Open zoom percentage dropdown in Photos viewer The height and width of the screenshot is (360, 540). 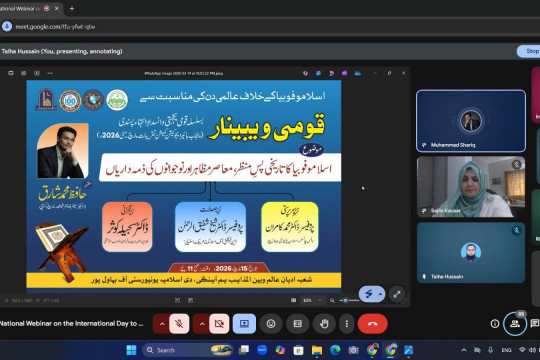[313, 300]
